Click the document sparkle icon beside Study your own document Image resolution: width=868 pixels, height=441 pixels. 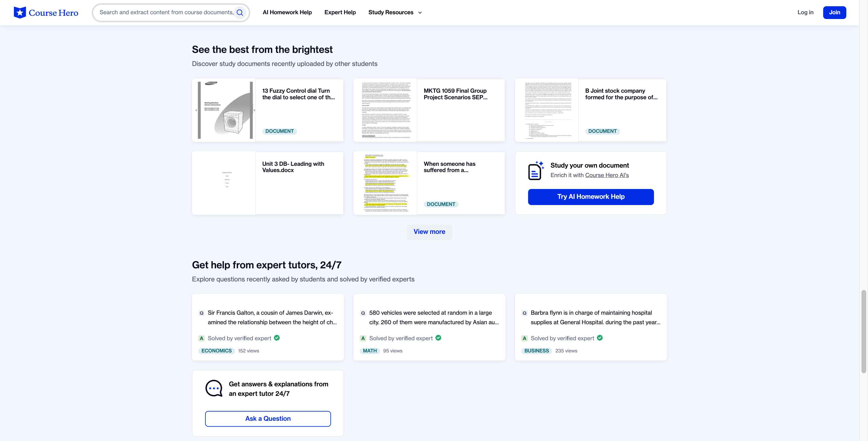pyautogui.click(x=536, y=171)
